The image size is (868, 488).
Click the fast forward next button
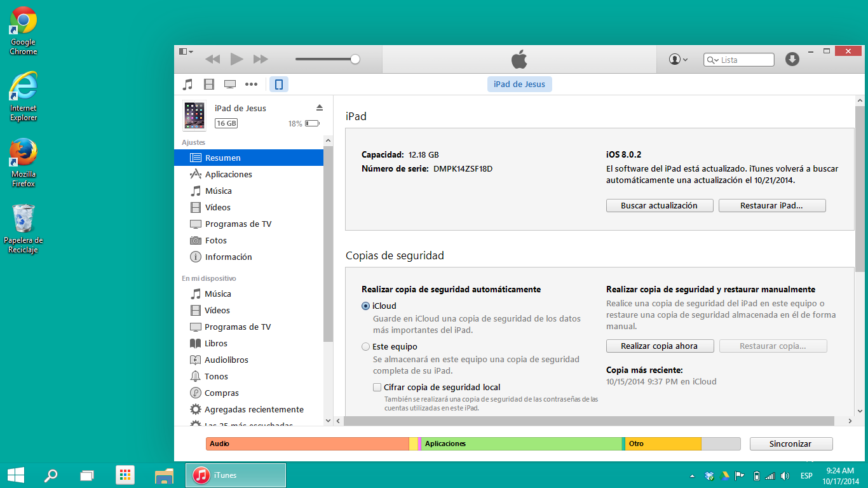click(261, 59)
